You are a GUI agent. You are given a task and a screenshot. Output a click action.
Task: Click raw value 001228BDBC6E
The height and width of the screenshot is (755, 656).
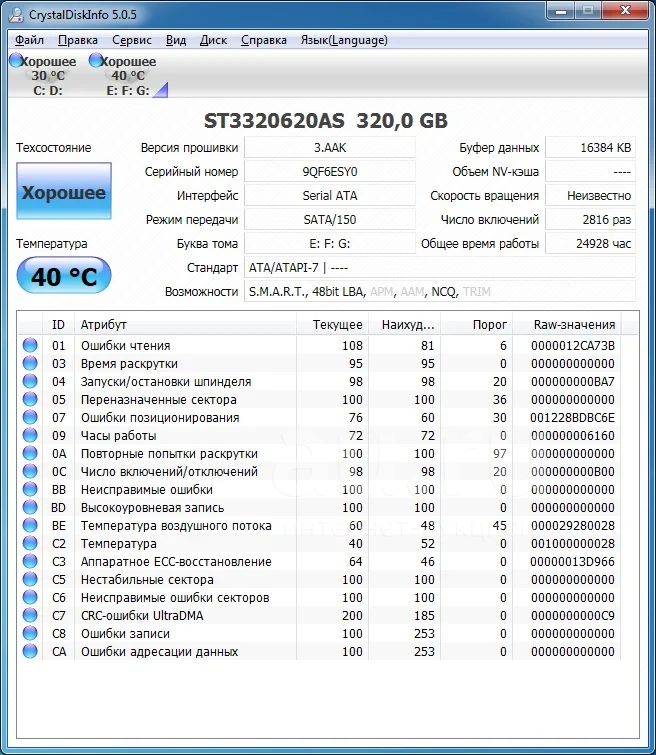point(572,417)
